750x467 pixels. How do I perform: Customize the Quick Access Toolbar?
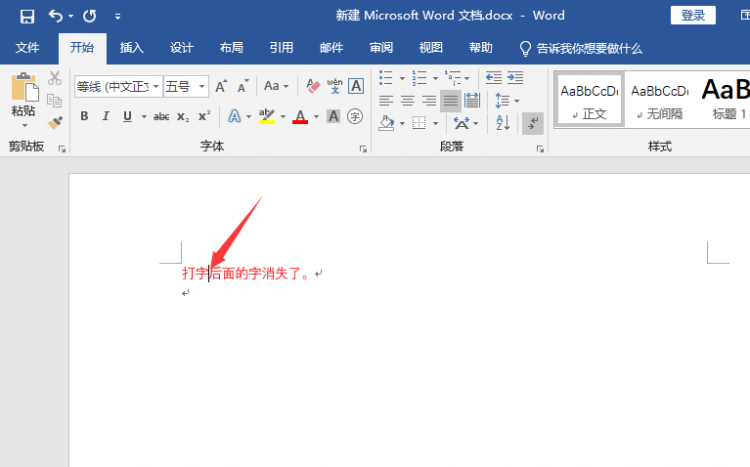[118, 17]
